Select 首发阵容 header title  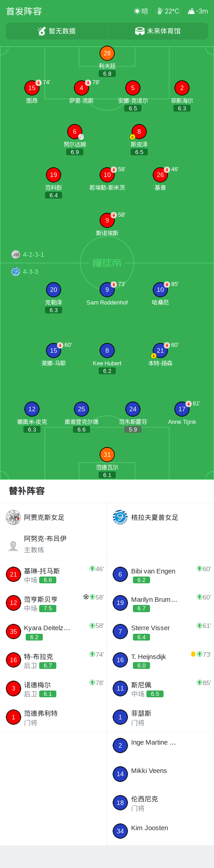[24, 11]
